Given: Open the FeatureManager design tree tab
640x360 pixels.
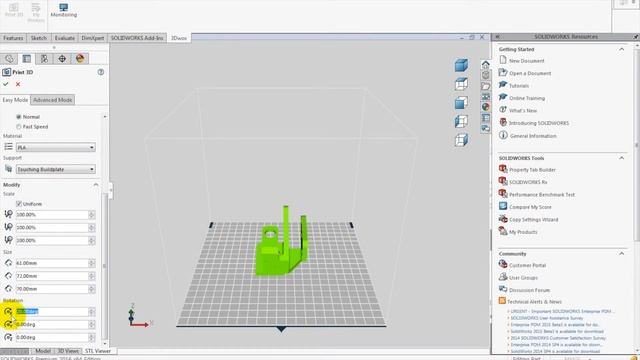Looking at the screenshot, I should click(9, 59).
